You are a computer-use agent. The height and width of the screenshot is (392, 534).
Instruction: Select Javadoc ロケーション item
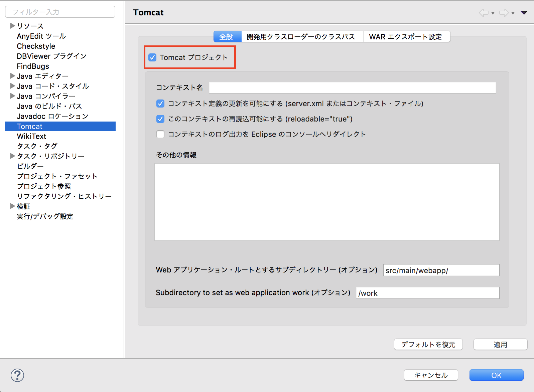tap(52, 116)
